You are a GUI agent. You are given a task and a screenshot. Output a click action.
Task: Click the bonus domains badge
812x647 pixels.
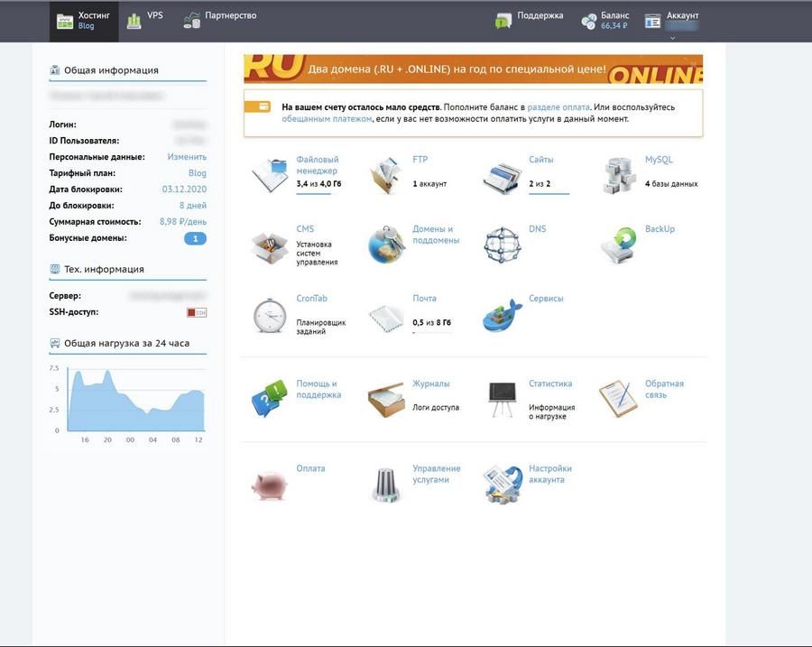[x=195, y=238]
